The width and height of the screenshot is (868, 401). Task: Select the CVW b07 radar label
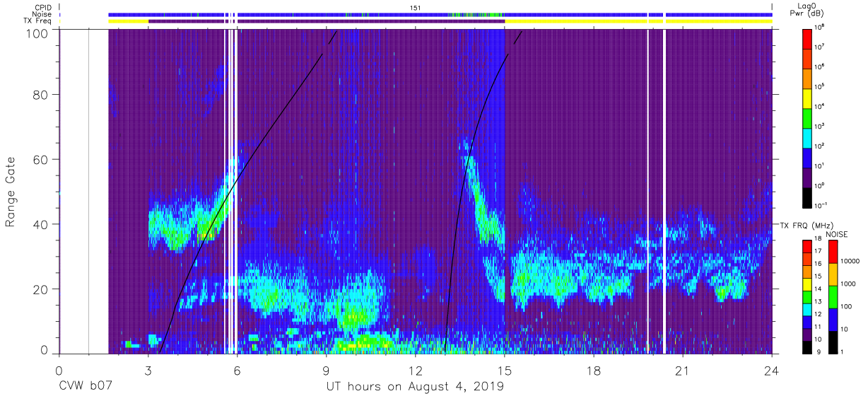pos(86,386)
